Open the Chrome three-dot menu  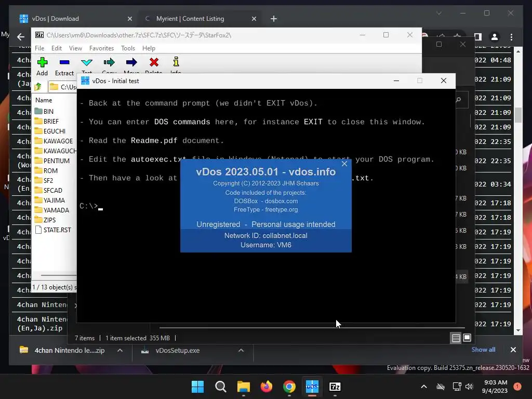tap(511, 37)
